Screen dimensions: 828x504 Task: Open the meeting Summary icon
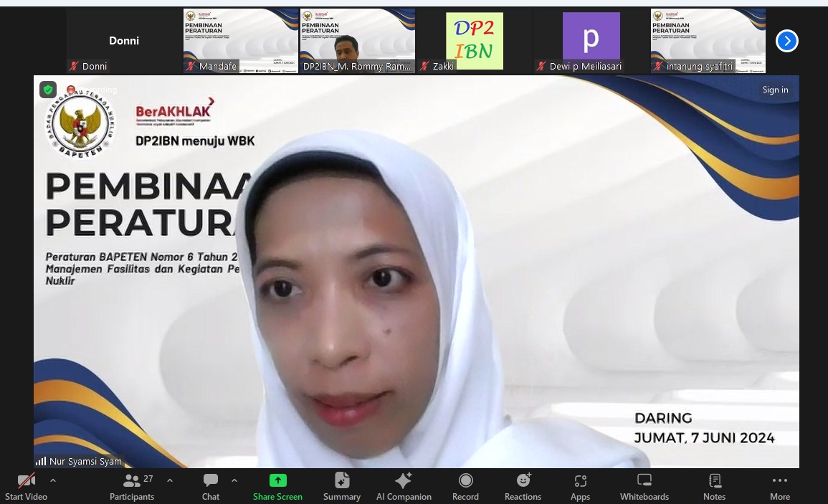(342, 480)
